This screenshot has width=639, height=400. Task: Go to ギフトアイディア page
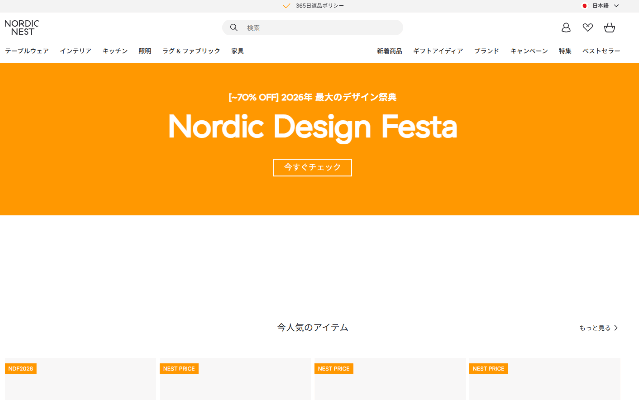click(438, 51)
